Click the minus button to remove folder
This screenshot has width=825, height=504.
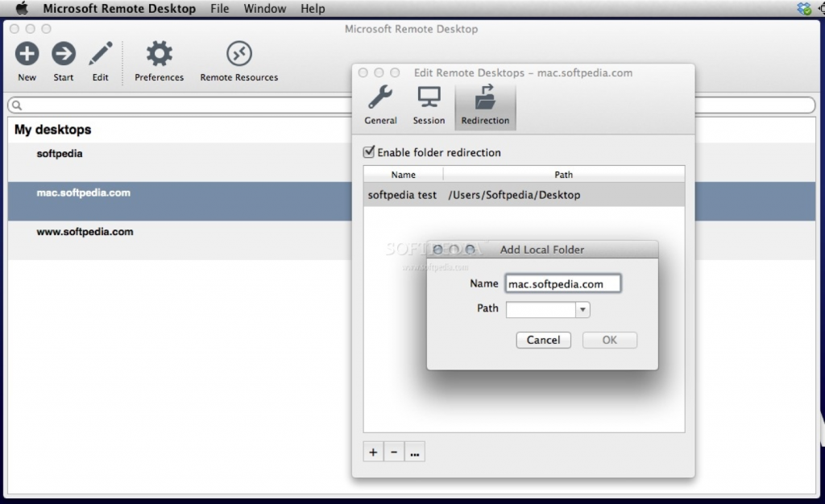point(394,452)
